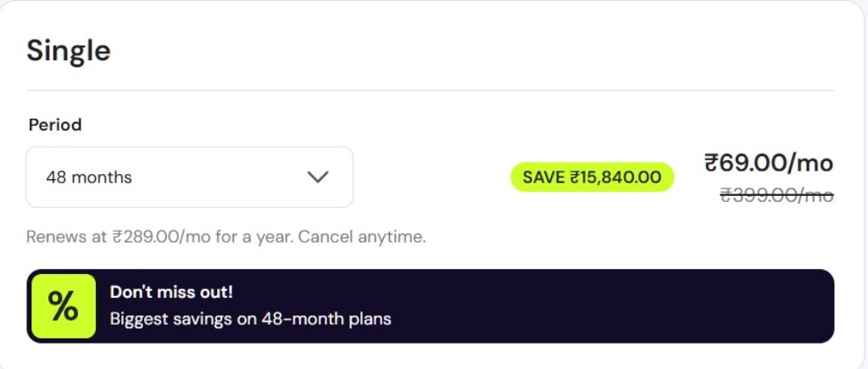Click the struck-through ₹399.00/mo original price
The image size is (868, 369).
click(776, 195)
